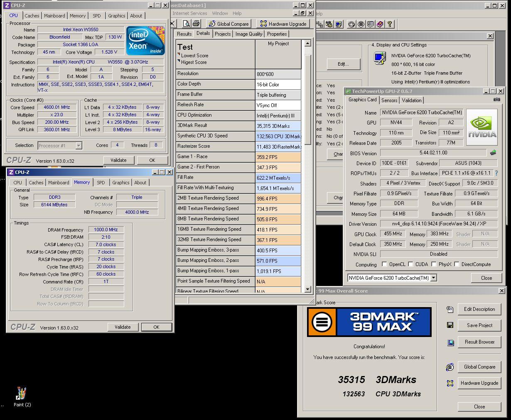
Task: Switch to Validation tab in GPU-Z
Action: click(x=412, y=100)
